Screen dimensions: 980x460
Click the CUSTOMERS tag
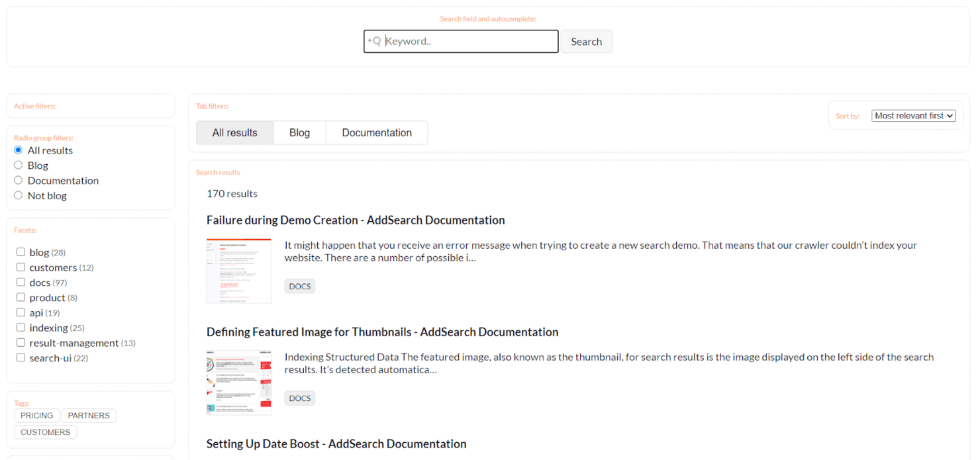pos(45,432)
